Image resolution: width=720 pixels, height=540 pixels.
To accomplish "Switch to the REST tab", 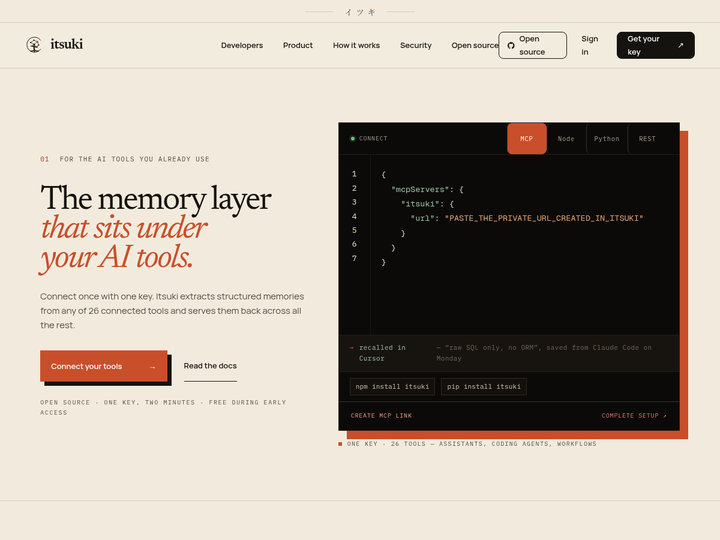I will (647, 139).
